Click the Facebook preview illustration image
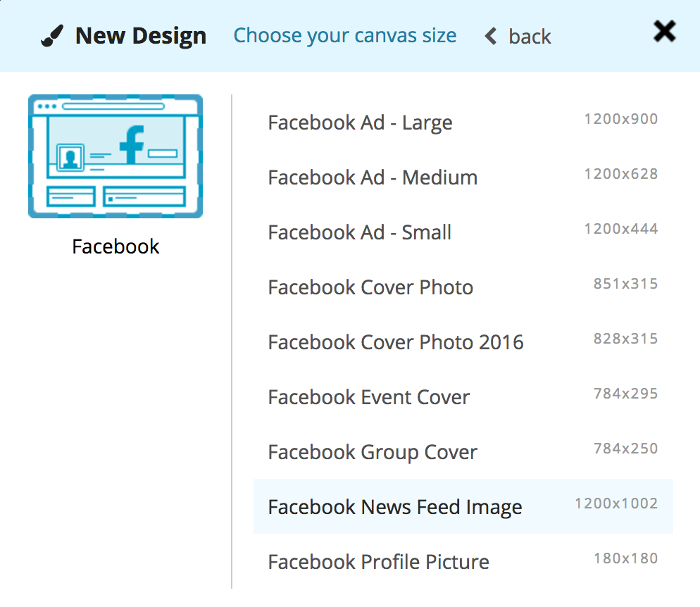 pos(115,156)
